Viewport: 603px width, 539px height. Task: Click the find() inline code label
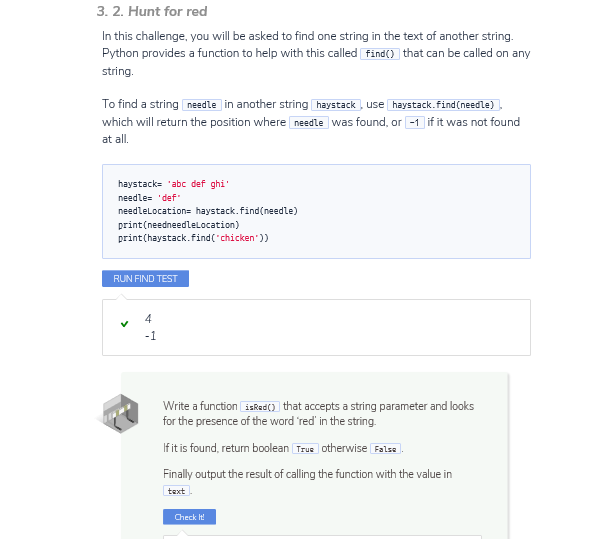tap(379, 54)
